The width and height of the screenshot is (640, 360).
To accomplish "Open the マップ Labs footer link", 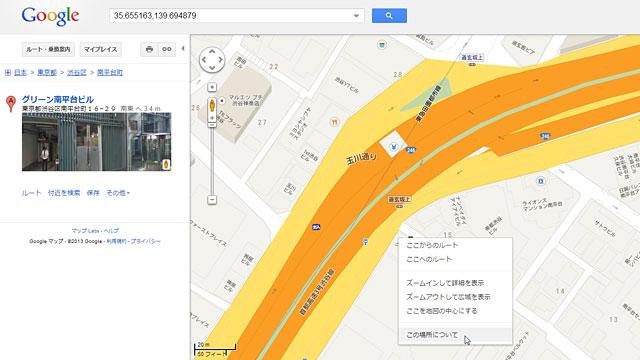I will pos(86,231).
